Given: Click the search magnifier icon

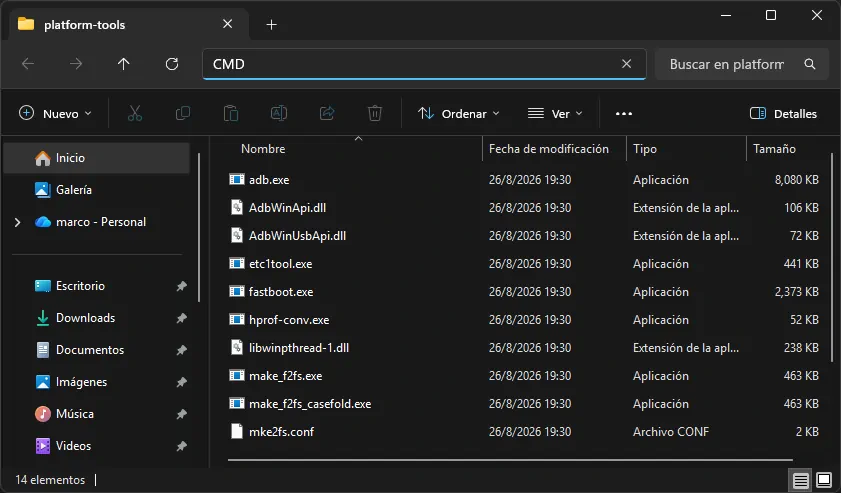Looking at the screenshot, I should [x=810, y=64].
